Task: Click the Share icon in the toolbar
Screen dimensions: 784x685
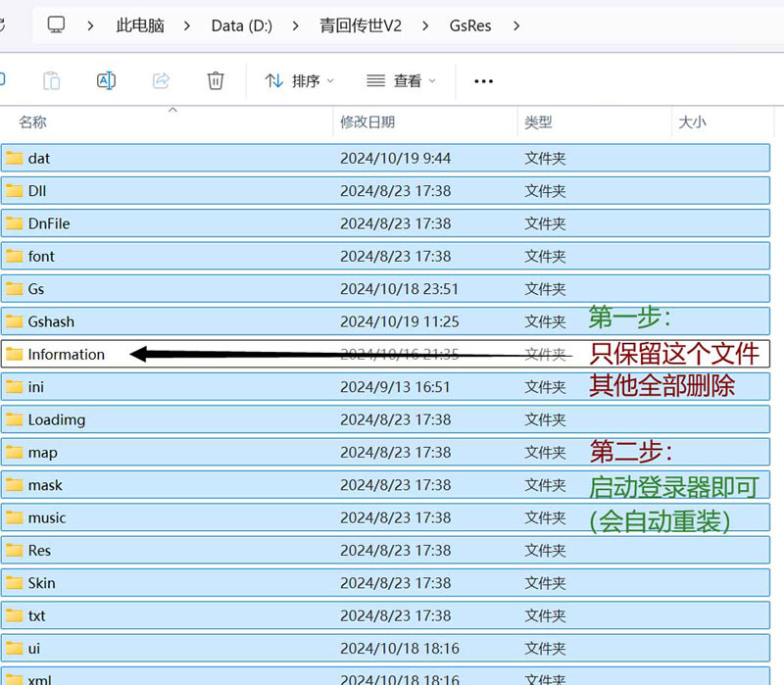Action: (x=161, y=80)
